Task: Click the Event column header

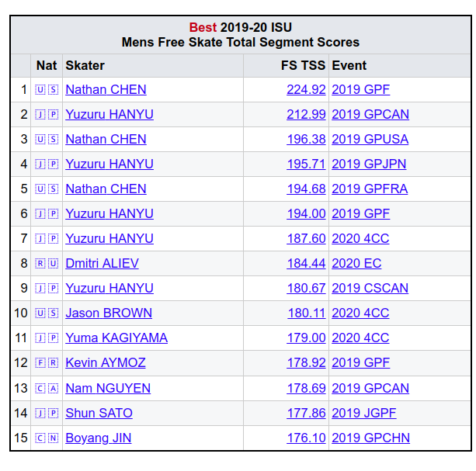Action: coord(349,65)
